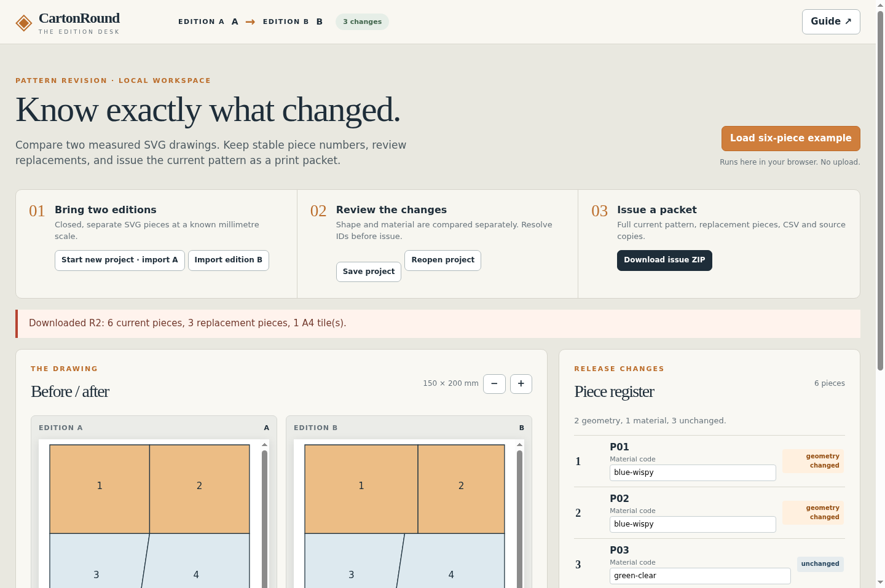Load the six-piece example

point(790,138)
